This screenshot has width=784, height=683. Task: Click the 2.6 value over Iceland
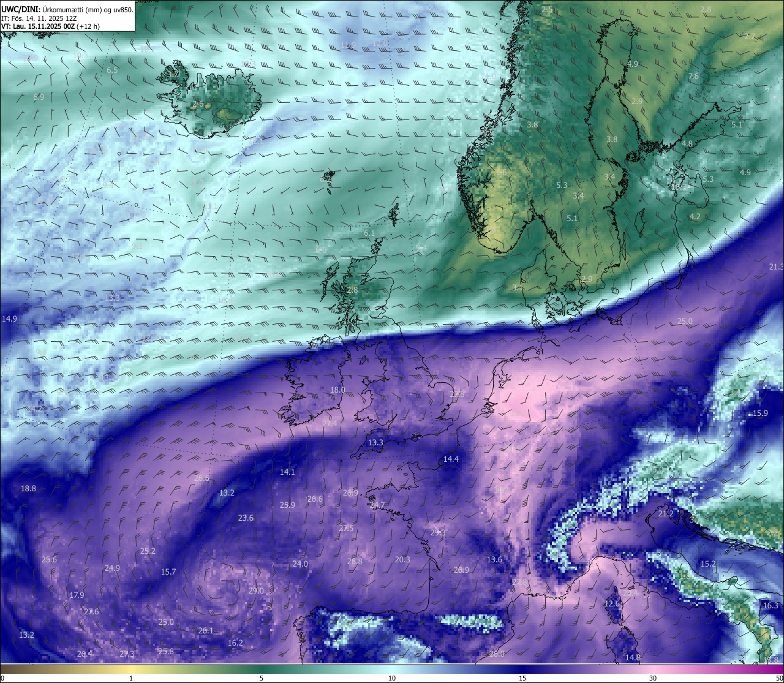point(198,104)
